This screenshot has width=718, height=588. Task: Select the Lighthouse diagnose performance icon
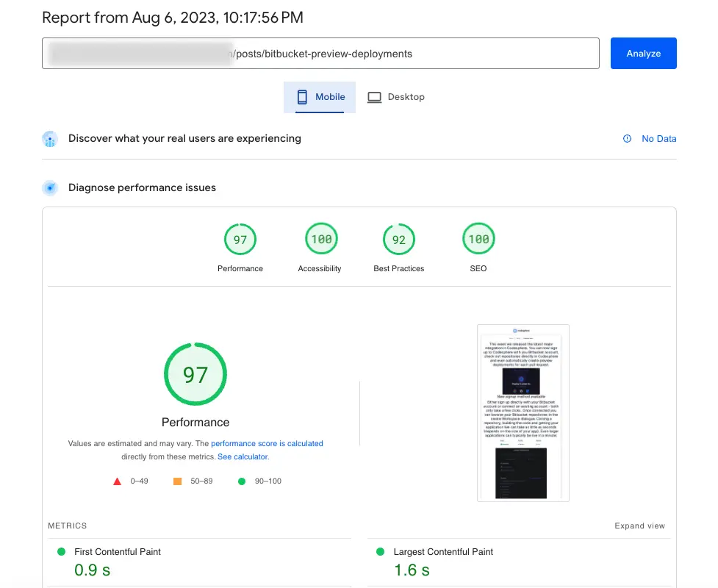click(x=50, y=187)
